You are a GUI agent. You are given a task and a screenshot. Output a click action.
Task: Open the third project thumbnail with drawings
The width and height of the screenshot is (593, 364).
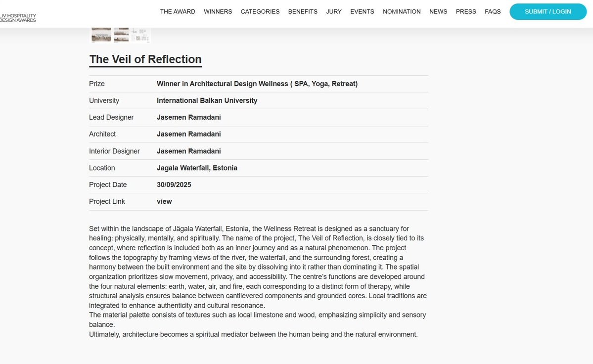140,35
